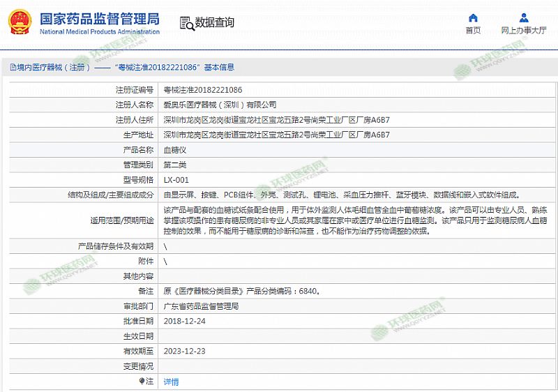Click the 首页 house icon
The width and height of the screenshot is (558, 392).
coord(473,17)
